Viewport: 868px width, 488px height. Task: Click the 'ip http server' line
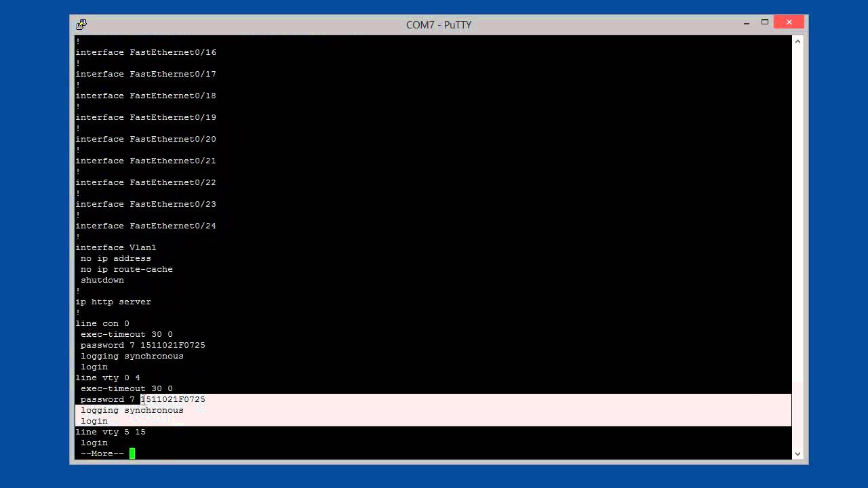(113, 302)
